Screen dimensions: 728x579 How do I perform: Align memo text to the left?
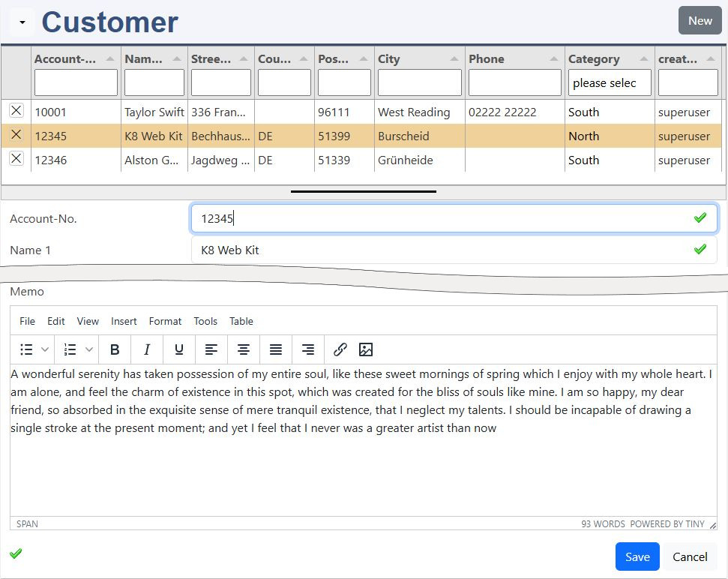tap(211, 349)
